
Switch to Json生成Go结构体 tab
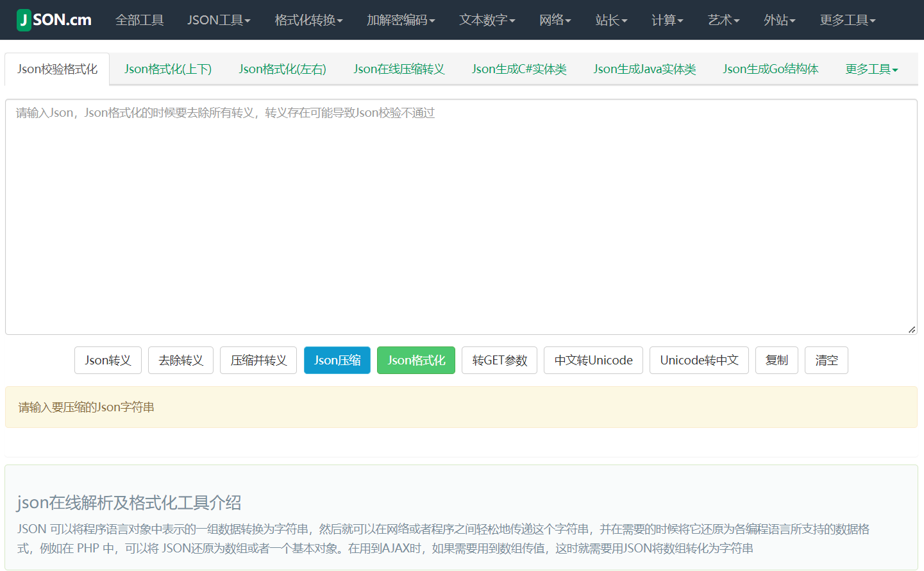[x=770, y=69]
